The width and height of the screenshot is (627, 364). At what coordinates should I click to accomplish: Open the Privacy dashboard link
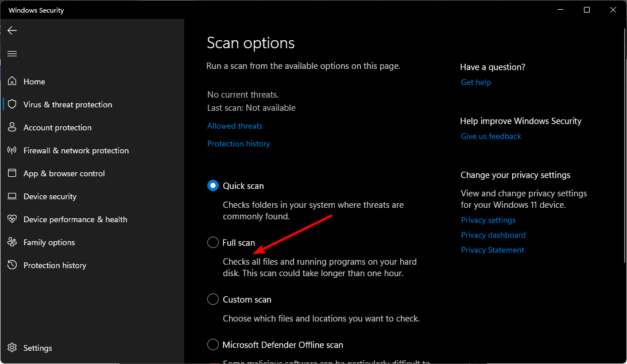(x=493, y=235)
